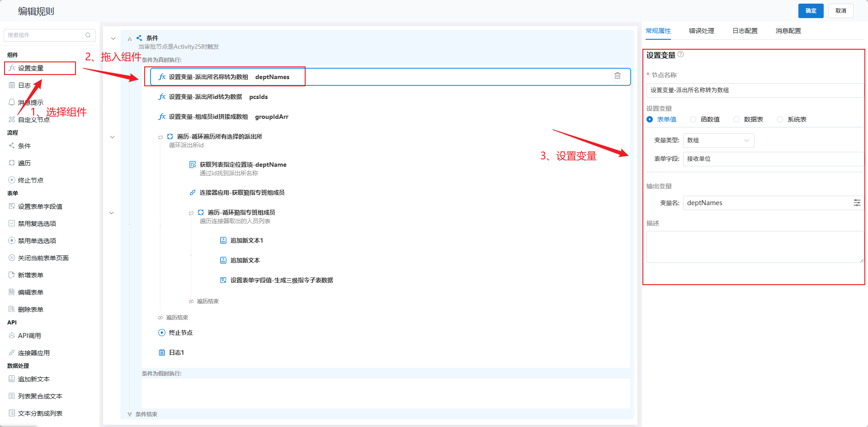Click the search magnifier icon in component search
This screenshot has width=868, height=427.
click(88, 35)
